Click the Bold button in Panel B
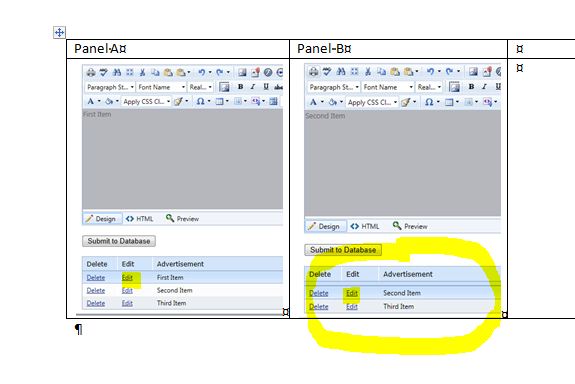This screenshot has width=575, height=384. [x=471, y=87]
